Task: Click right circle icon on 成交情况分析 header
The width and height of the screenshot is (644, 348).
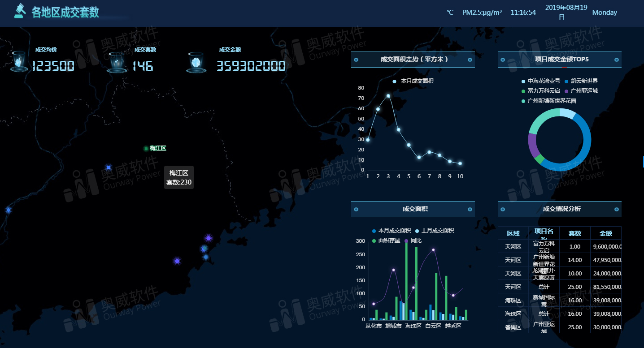Action: [617, 209]
